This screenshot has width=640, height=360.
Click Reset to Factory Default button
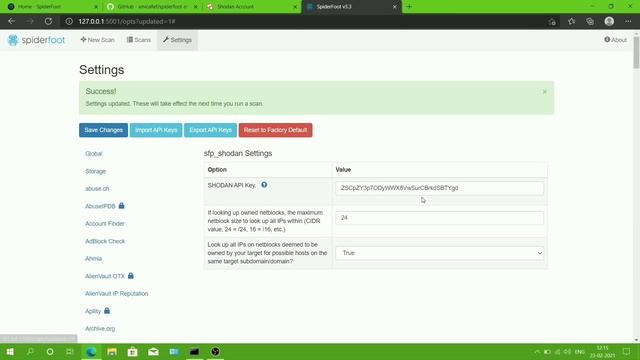pos(276,130)
